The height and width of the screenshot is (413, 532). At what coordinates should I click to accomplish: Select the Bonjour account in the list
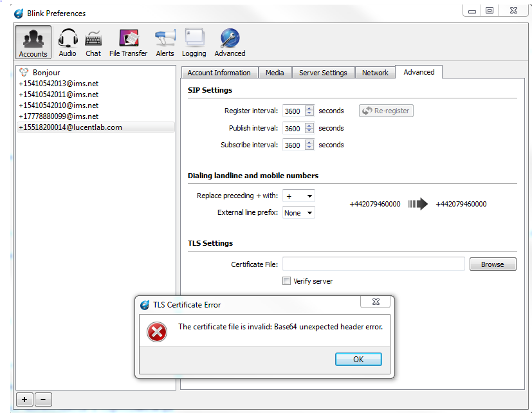point(96,72)
